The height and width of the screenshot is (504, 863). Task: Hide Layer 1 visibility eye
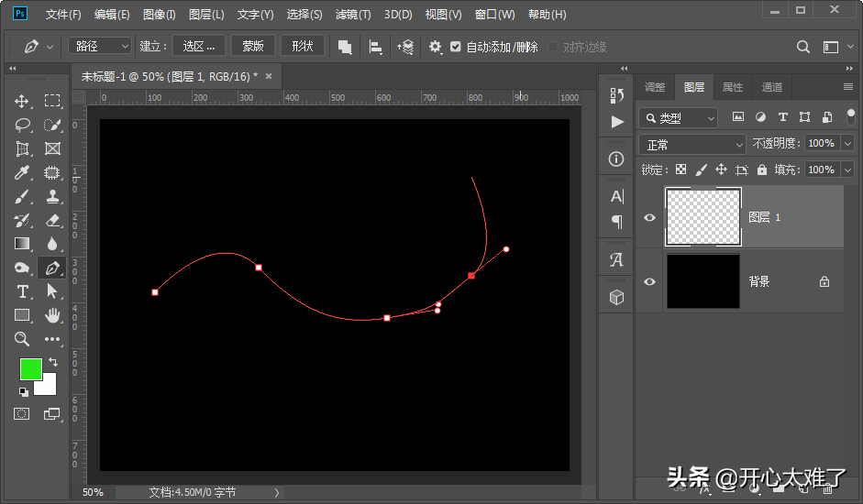pyautogui.click(x=649, y=217)
